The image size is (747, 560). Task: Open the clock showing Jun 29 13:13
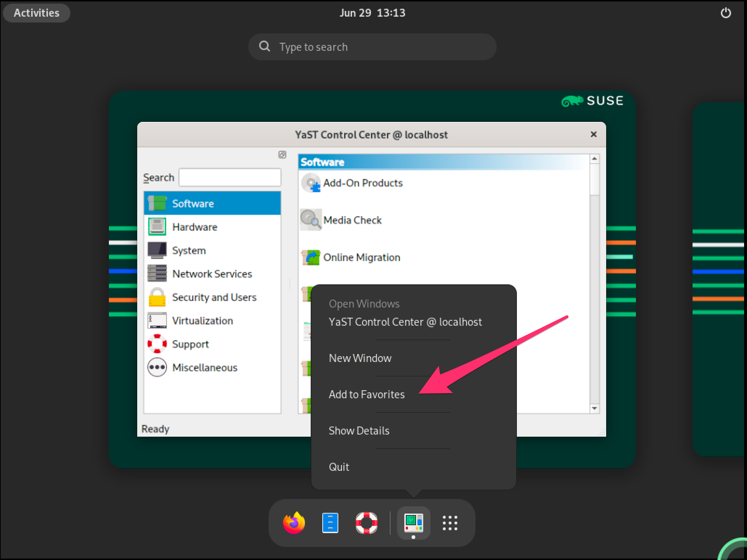pyautogui.click(x=372, y=13)
